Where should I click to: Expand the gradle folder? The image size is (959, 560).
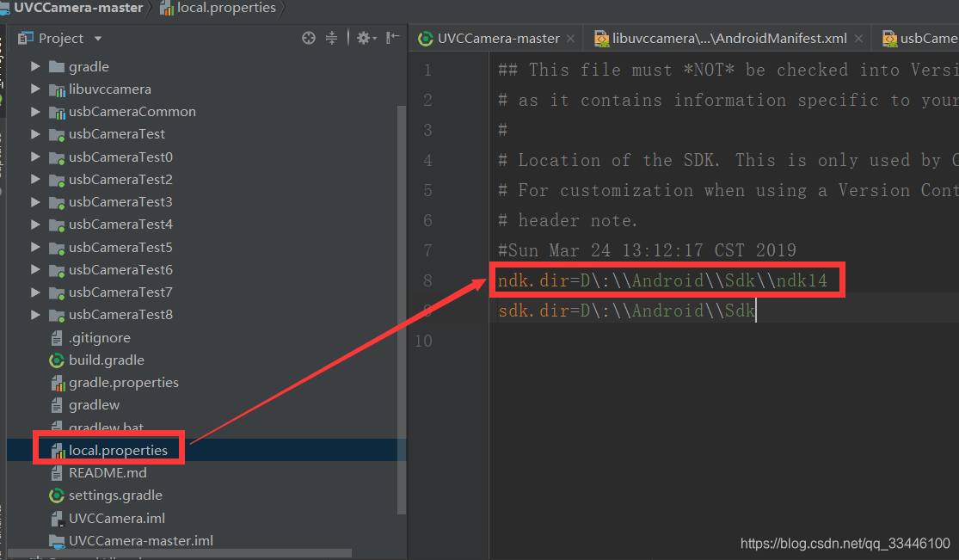click(35, 66)
